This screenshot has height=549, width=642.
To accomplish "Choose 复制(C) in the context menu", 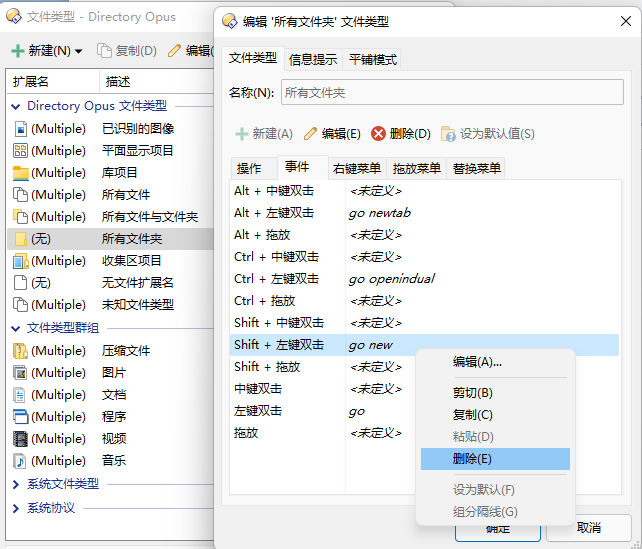I will click(495, 415).
